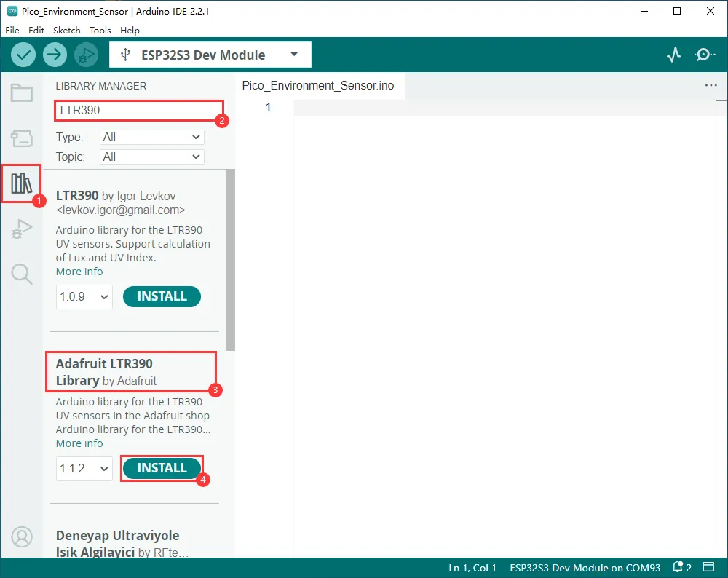Open More info for Adafruit LTR390 Library
Viewport: 728px width, 578px height.
(79, 443)
